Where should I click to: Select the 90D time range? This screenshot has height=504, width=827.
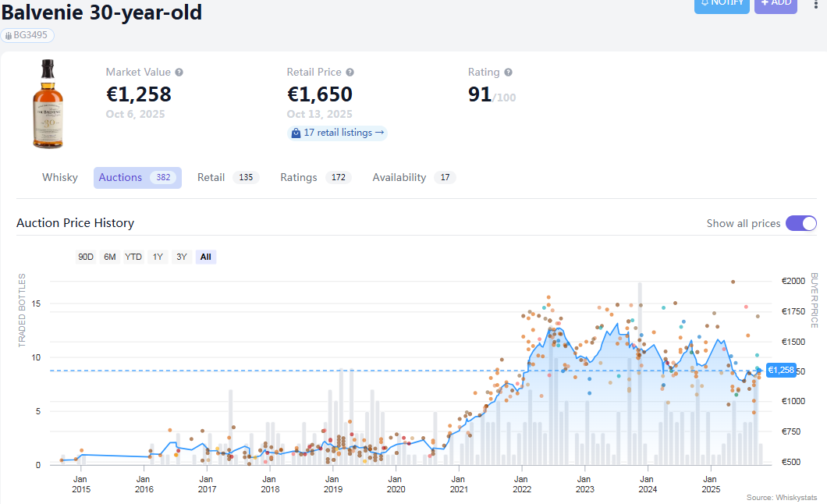point(85,257)
